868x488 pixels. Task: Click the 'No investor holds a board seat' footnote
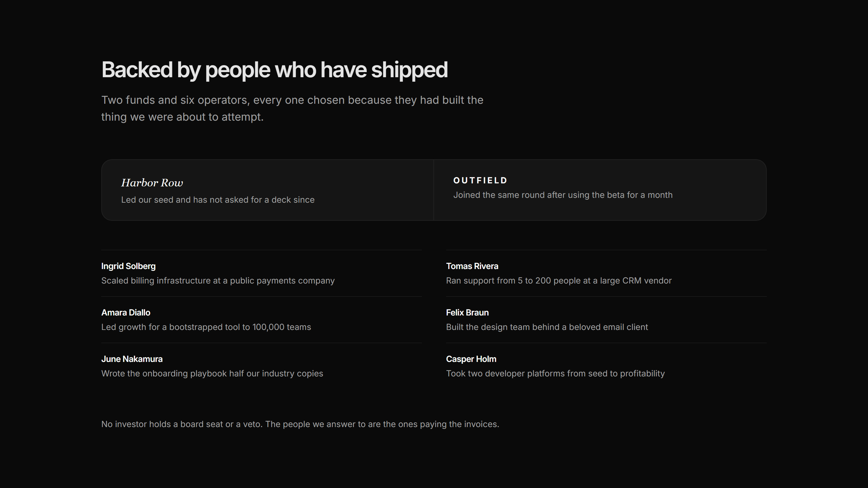pyautogui.click(x=300, y=424)
